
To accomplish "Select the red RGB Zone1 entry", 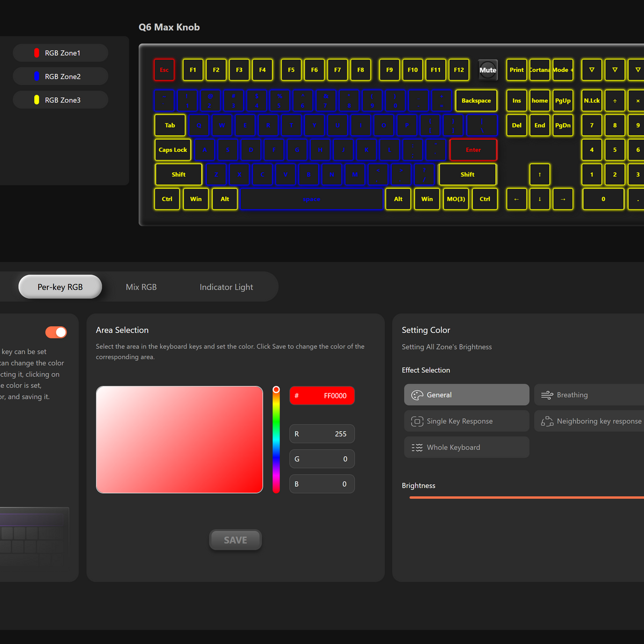I will [60, 53].
